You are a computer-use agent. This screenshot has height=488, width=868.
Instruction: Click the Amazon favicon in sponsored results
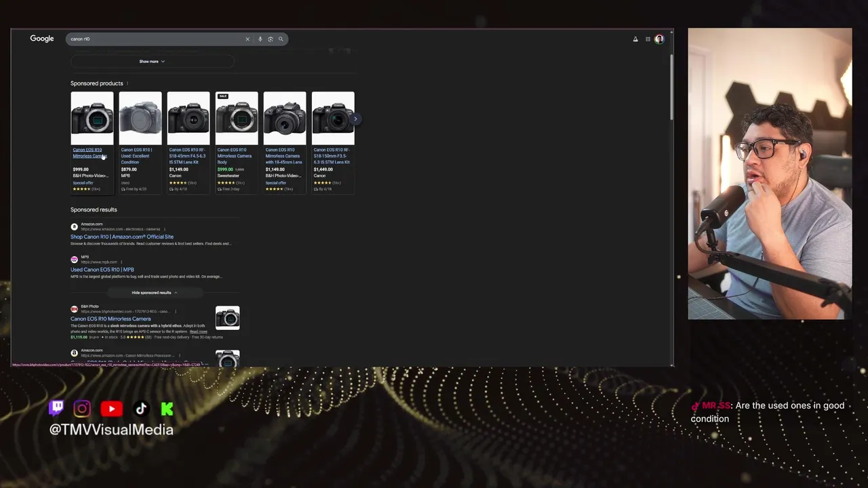point(74,226)
